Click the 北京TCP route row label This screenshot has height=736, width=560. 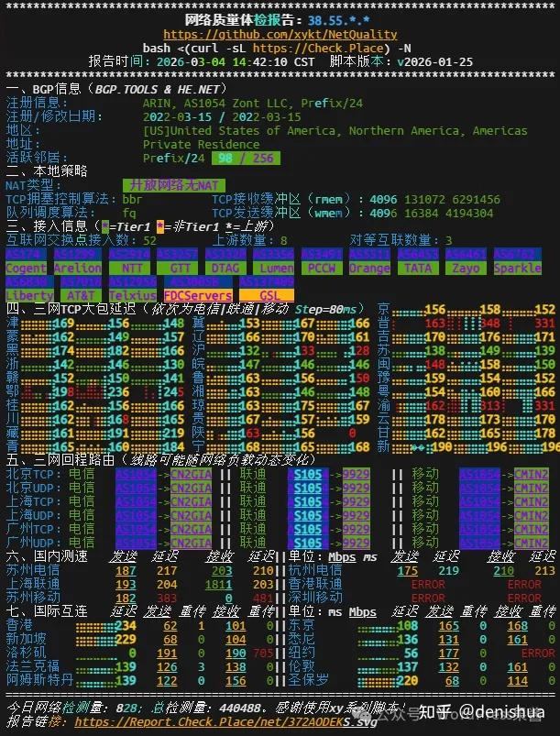tap(33, 474)
